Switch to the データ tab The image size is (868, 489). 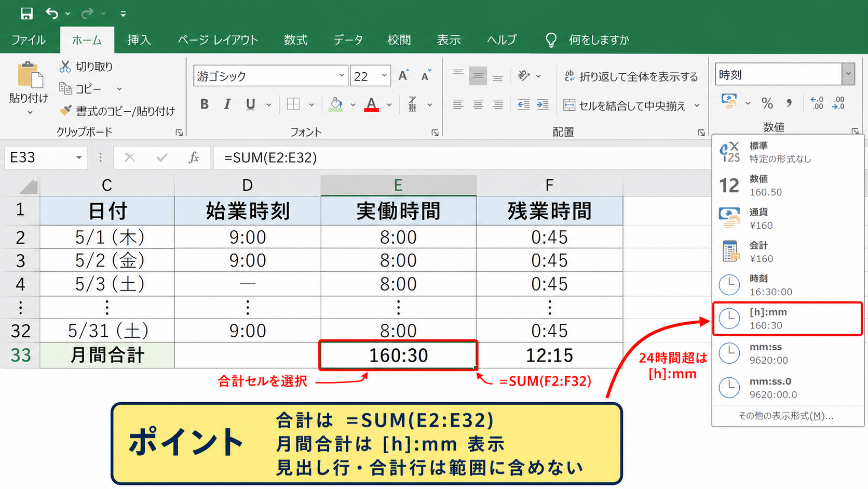pyautogui.click(x=348, y=40)
